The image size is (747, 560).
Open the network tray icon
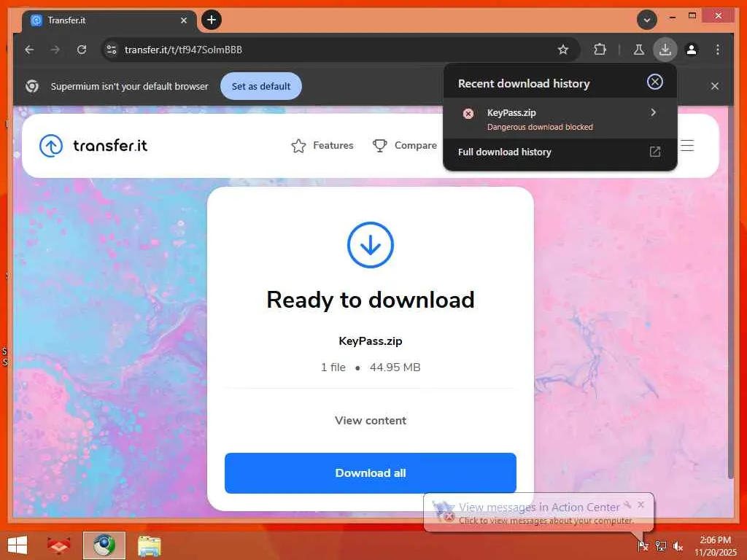click(661, 545)
